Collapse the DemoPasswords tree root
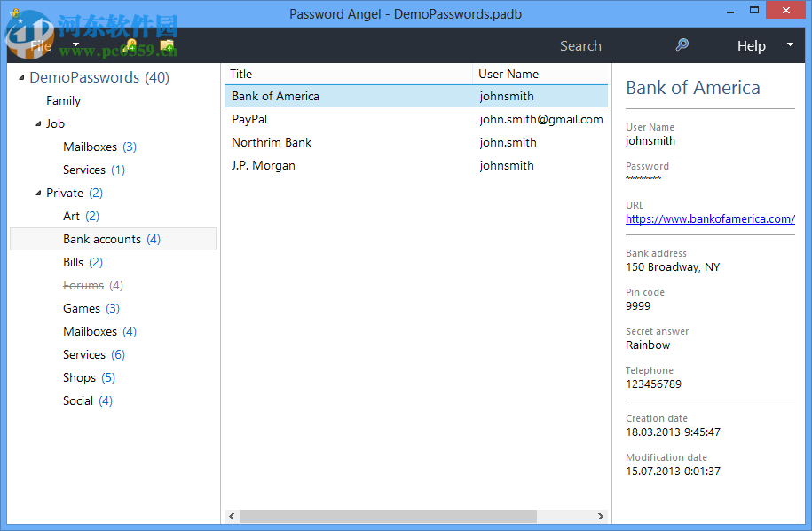 click(x=20, y=77)
